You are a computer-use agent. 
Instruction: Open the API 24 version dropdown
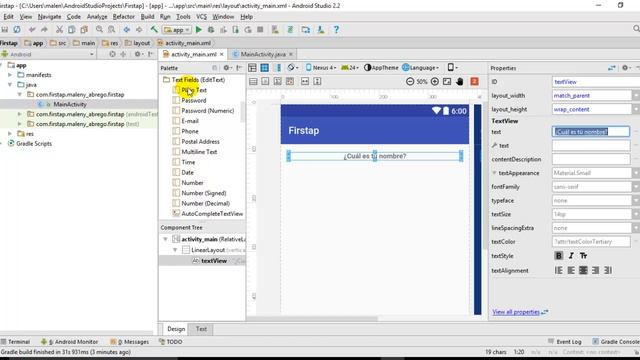(349, 68)
